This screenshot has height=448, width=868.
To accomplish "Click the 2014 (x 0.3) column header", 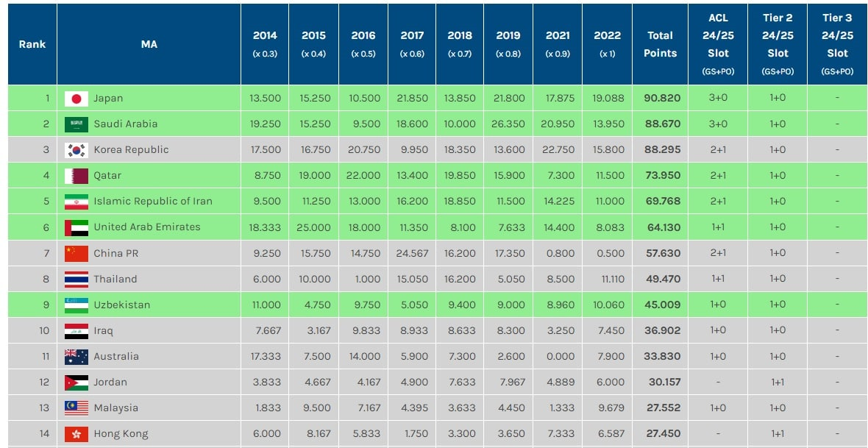I will [x=265, y=44].
